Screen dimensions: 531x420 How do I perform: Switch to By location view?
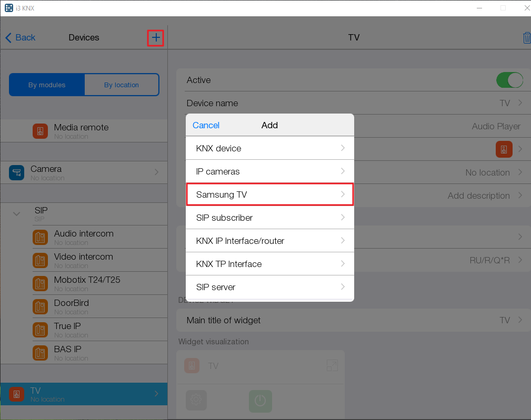[122, 85]
